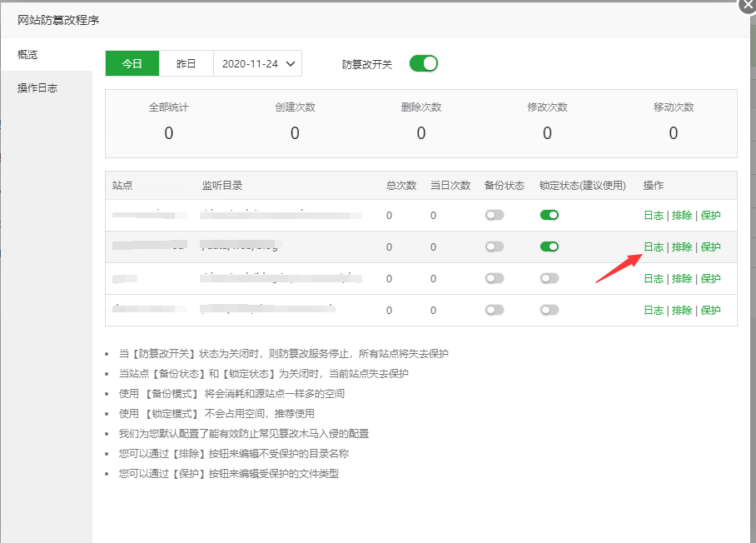The height and width of the screenshot is (543, 756).
Task: Open 日志 for the fourth site row
Action: (x=654, y=310)
